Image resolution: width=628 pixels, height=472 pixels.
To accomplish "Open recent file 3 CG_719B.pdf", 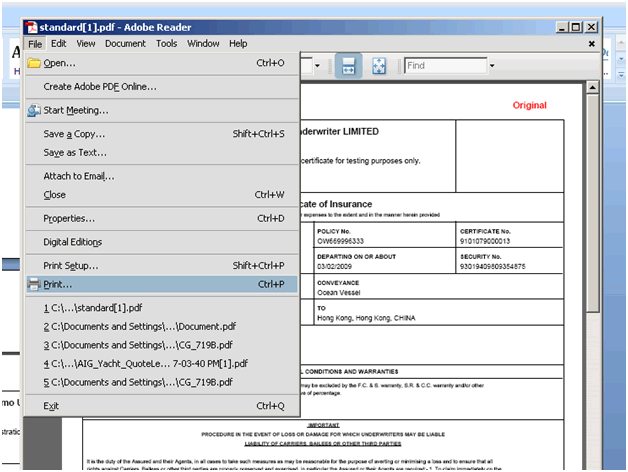I will pyautogui.click(x=162, y=345).
